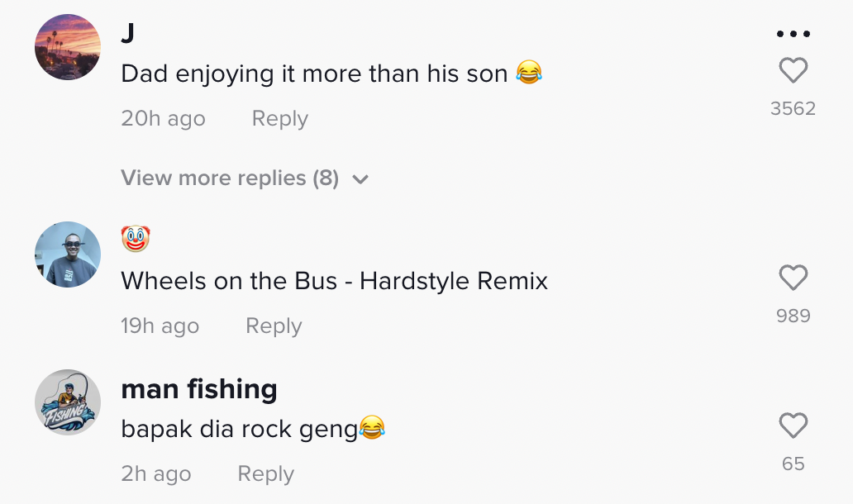
Task: Open profile via clown emoji username
Action: click(x=136, y=240)
